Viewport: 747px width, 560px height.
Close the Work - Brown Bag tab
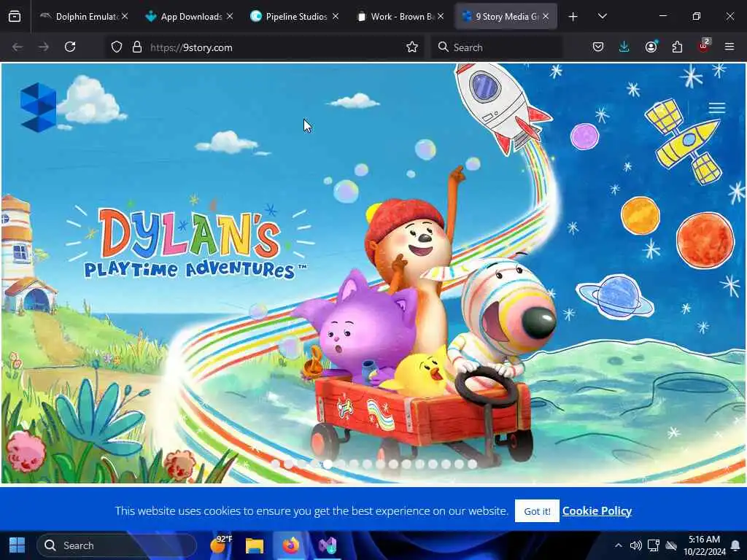click(x=441, y=16)
